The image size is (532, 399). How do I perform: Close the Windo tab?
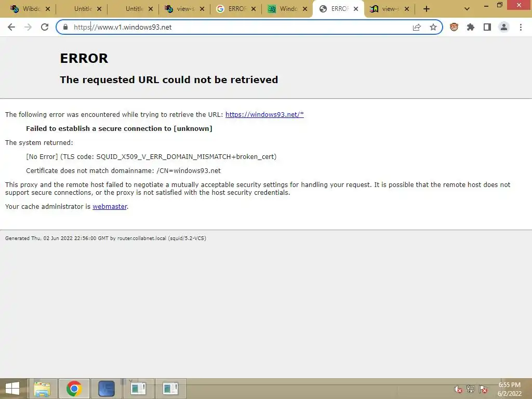click(305, 9)
